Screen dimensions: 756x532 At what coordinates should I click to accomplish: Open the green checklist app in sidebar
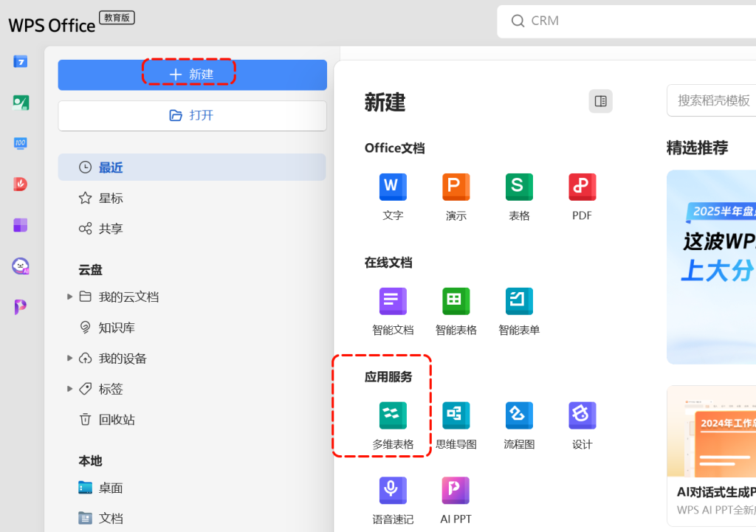point(20,102)
